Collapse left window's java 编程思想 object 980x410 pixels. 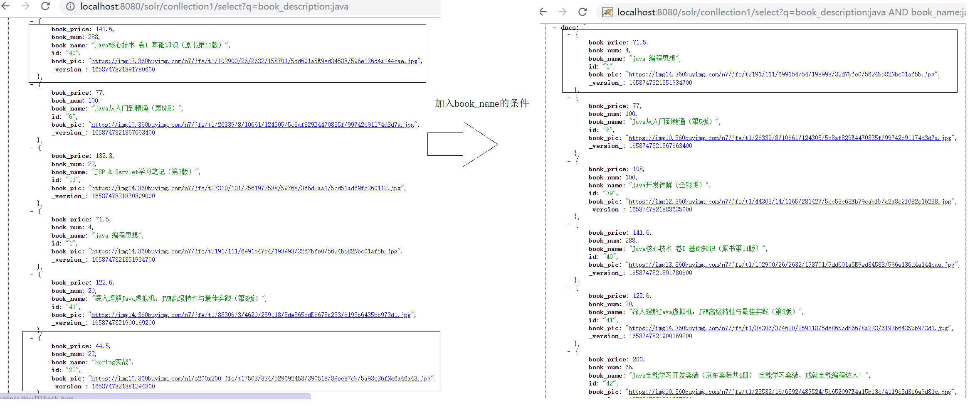[32, 211]
